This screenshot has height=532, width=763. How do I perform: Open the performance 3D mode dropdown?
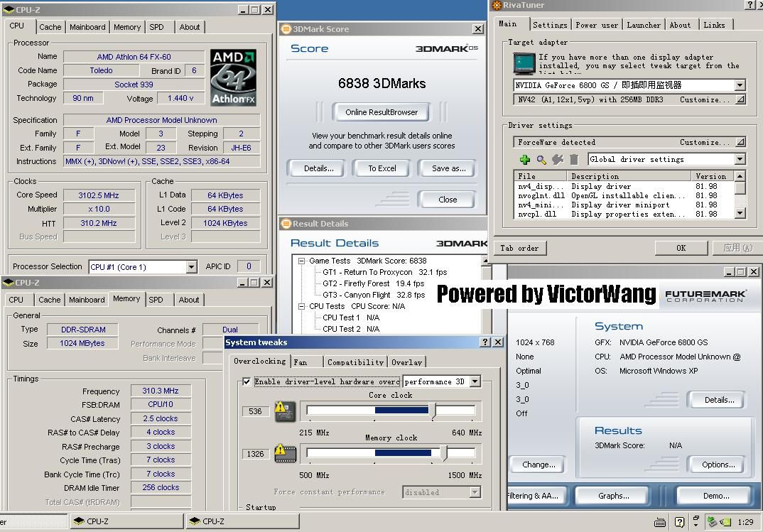pyautogui.click(x=475, y=381)
